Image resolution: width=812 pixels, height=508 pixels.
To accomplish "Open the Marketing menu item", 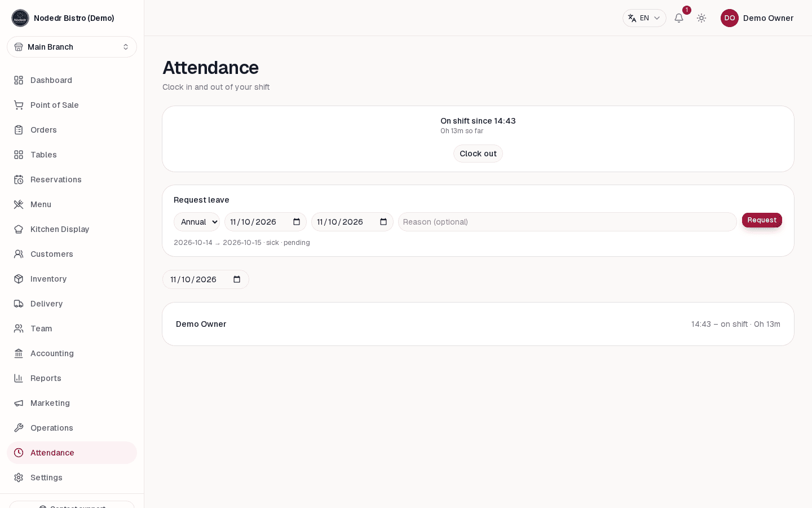I will [72, 403].
